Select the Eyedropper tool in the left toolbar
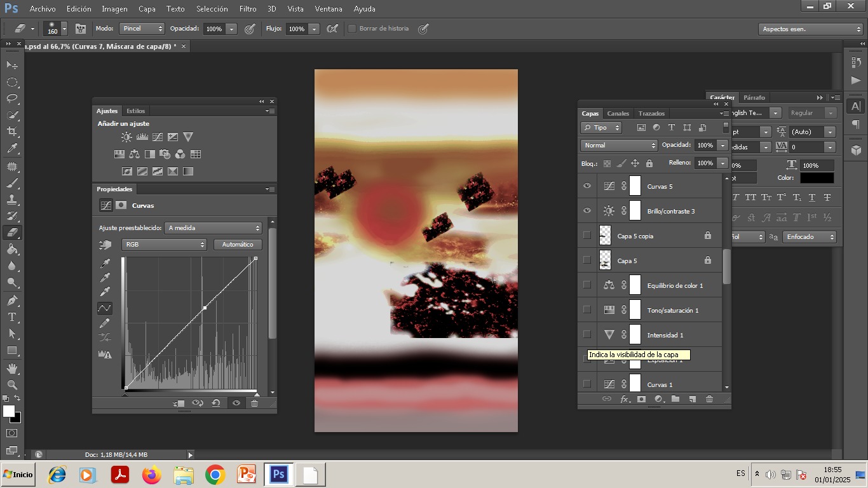This screenshot has width=868, height=488. coord(12,149)
